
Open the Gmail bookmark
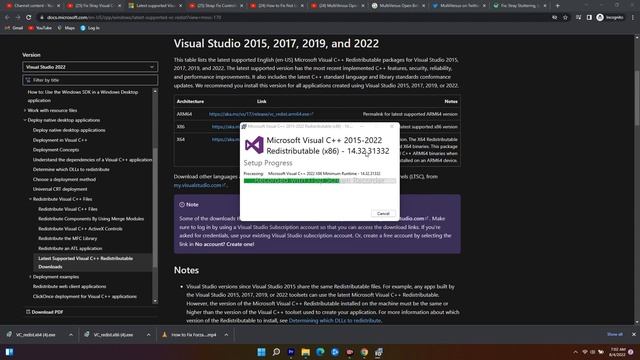coord(14,28)
